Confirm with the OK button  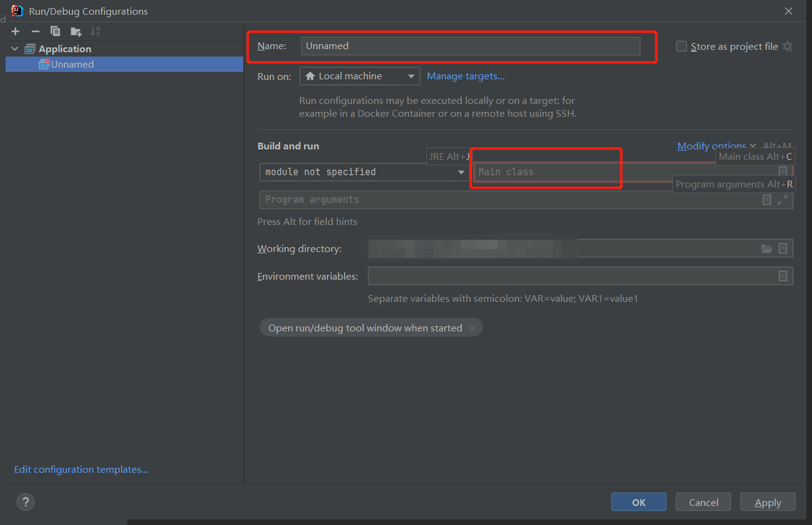(x=639, y=502)
